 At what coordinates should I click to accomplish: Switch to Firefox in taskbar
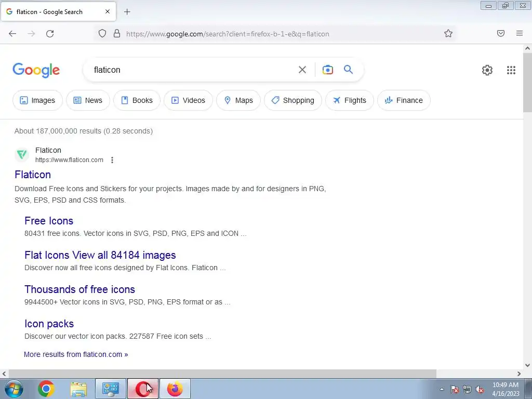point(175,389)
